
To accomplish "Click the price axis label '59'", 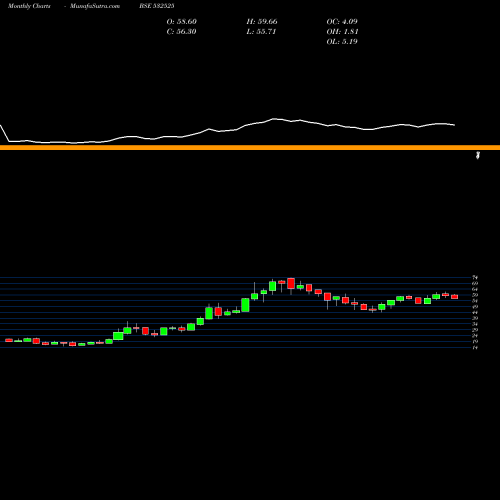I will [475, 295].
